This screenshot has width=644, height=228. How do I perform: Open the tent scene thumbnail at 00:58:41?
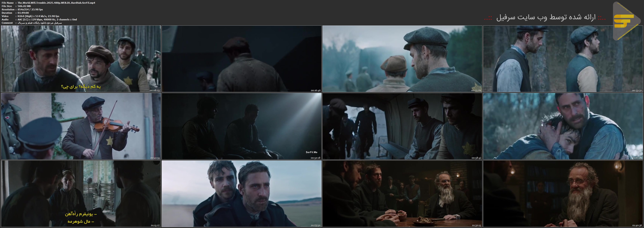(402, 126)
